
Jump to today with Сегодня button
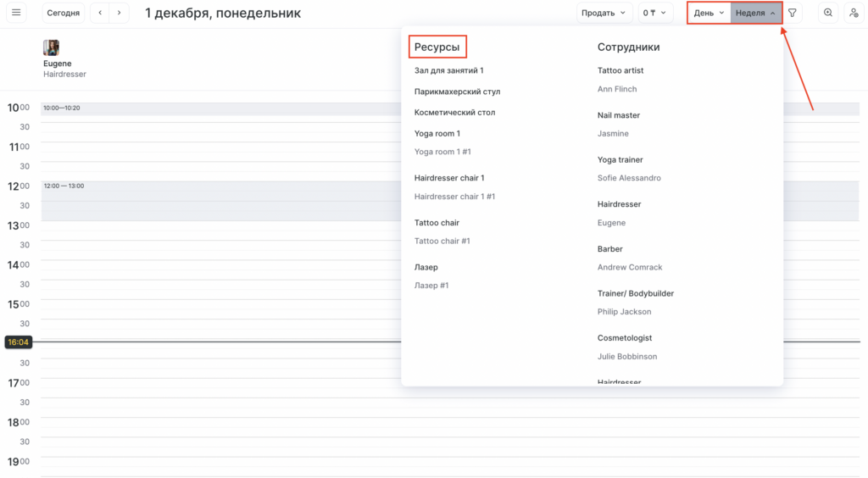click(64, 13)
